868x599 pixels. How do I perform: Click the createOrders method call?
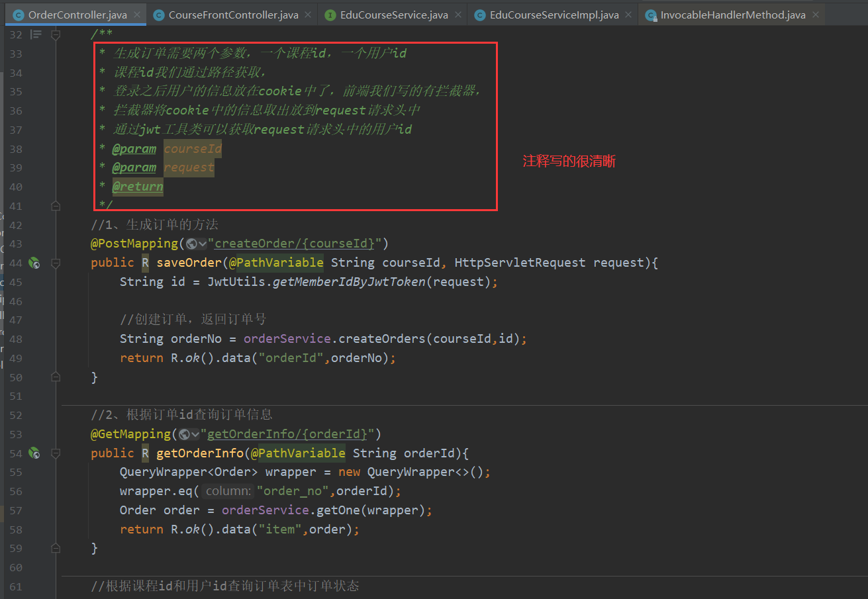pos(382,339)
